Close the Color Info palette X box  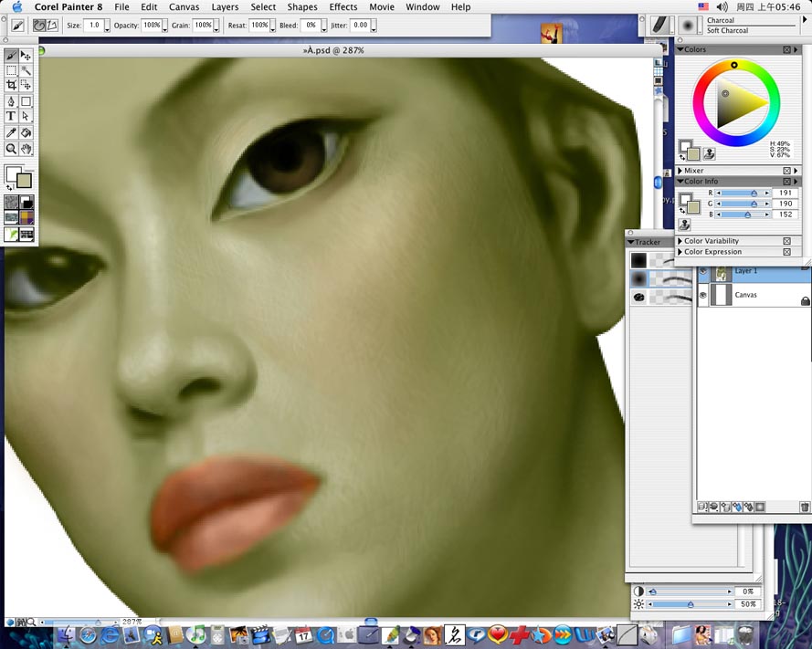786,182
